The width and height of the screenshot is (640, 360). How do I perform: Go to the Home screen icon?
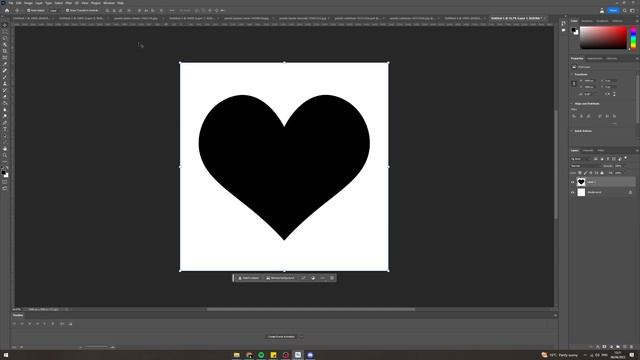(7, 10)
